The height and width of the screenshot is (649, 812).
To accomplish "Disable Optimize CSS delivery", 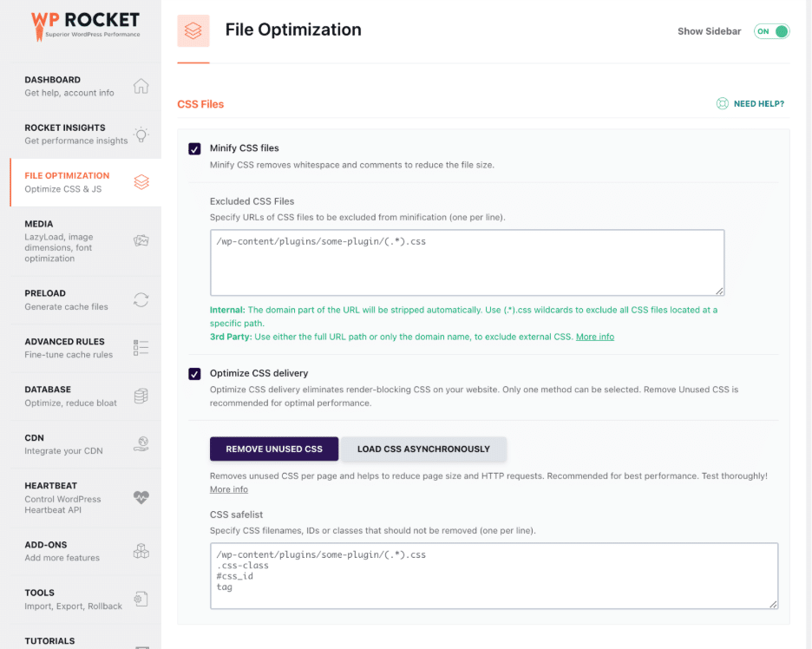I will click(x=194, y=373).
